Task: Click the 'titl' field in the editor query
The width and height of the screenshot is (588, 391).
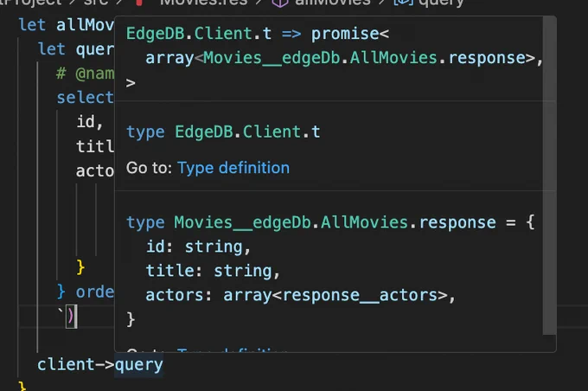Action: [x=95, y=146]
